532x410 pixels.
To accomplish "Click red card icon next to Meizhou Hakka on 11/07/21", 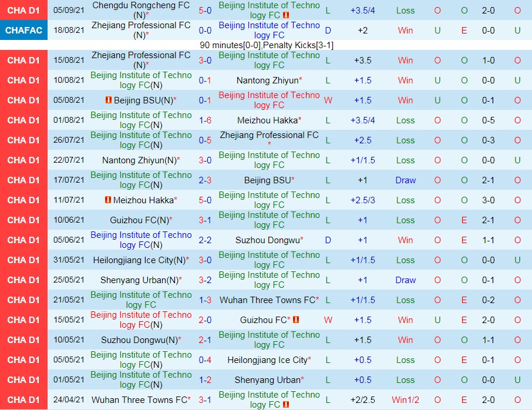I will pos(108,200).
